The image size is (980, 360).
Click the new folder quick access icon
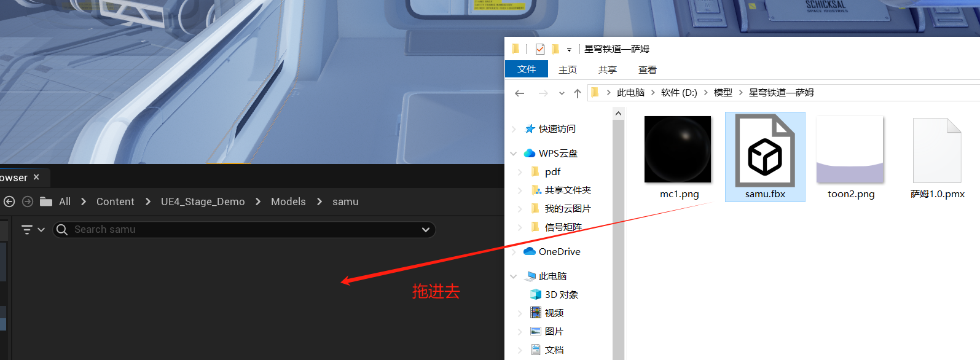point(555,49)
